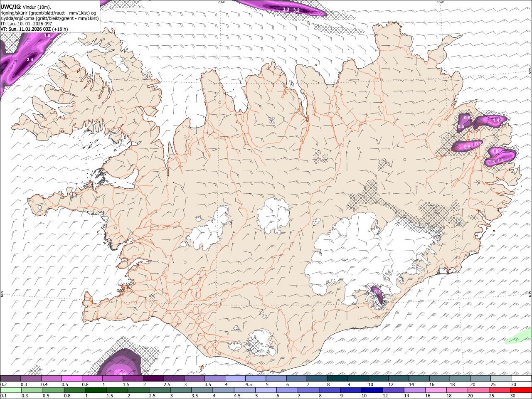The image size is (532, 399).
Task: Click the light green rain patch offshore southeast
Action: tap(518, 336)
